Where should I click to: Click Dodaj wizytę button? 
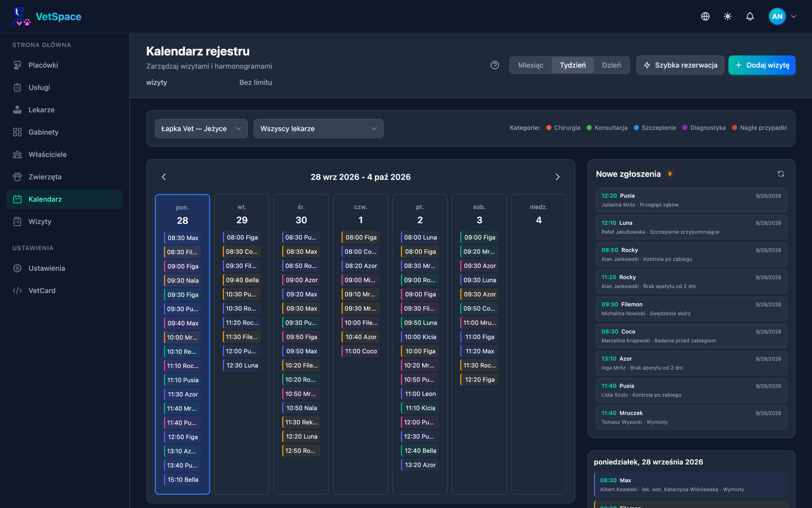click(762, 65)
